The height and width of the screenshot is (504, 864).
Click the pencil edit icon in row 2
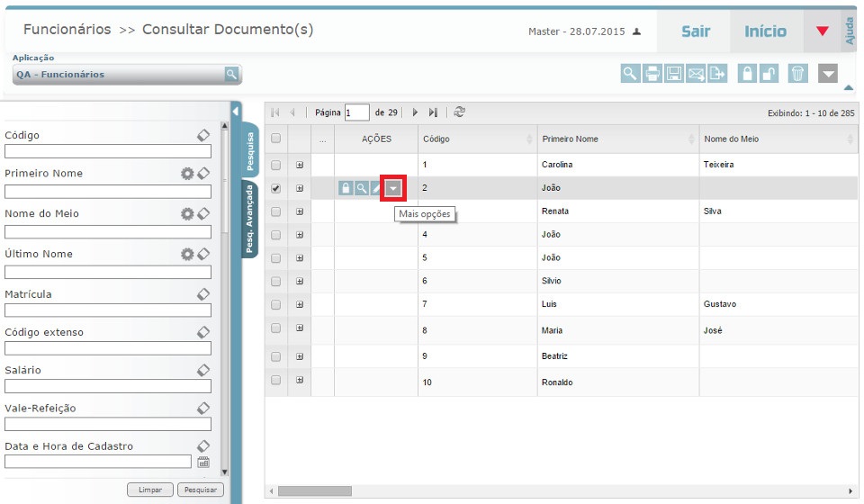click(376, 188)
